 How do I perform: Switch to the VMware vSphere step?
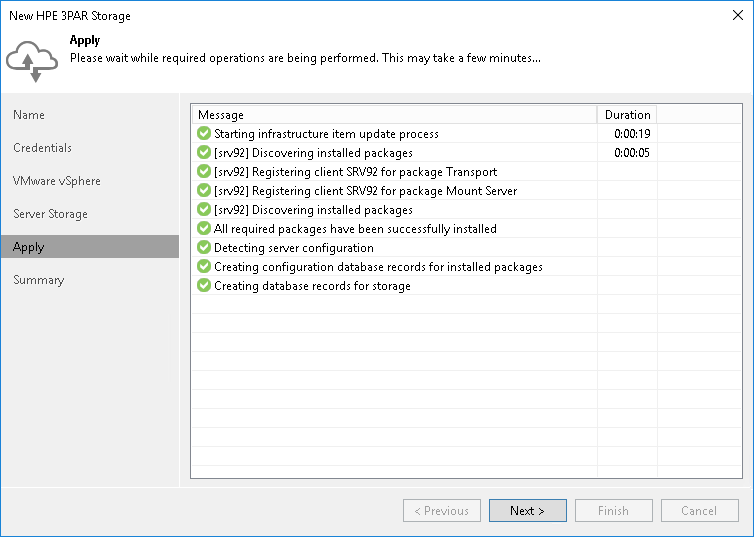57,181
